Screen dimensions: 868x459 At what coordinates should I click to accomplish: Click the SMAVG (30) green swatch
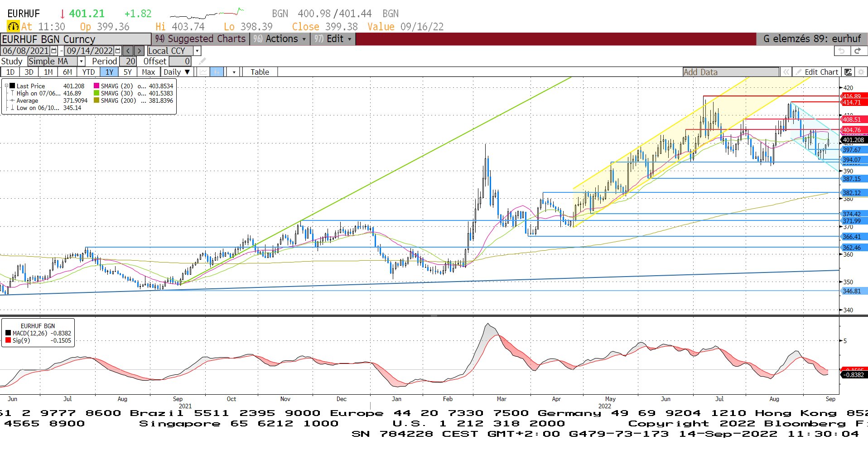pos(96,93)
